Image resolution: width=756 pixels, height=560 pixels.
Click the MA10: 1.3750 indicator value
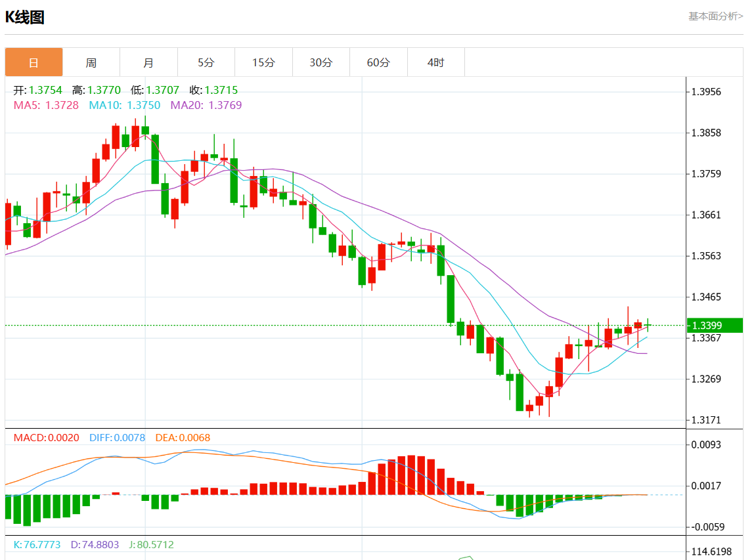click(x=124, y=105)
